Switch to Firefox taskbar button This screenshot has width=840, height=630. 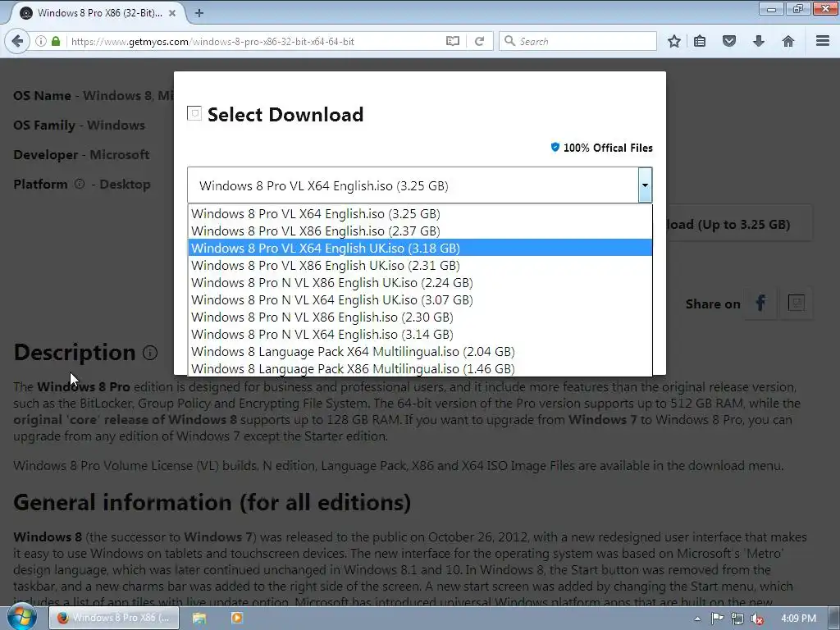pyautogui.click(x=114, y=618)
